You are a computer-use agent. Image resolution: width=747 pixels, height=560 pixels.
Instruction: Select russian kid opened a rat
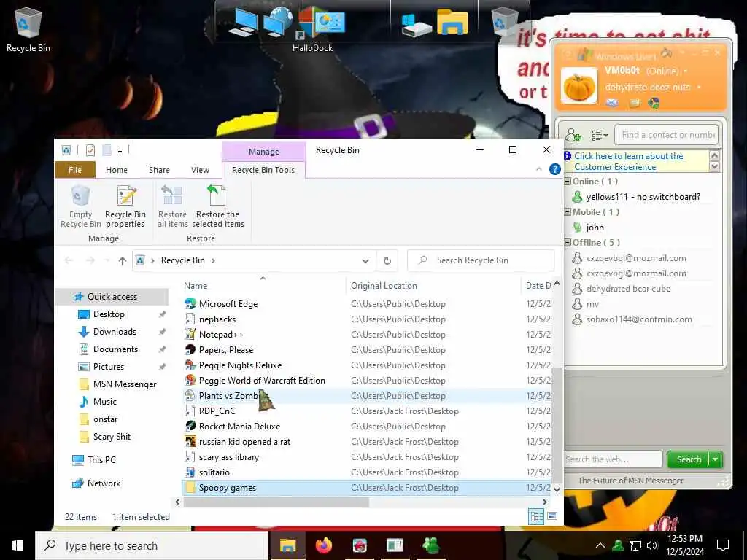[x=244, y=442]
